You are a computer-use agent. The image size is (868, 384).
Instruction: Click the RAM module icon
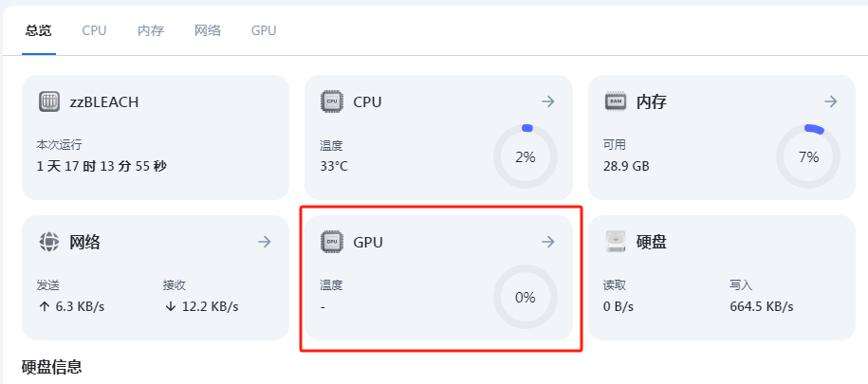point(615,101)
